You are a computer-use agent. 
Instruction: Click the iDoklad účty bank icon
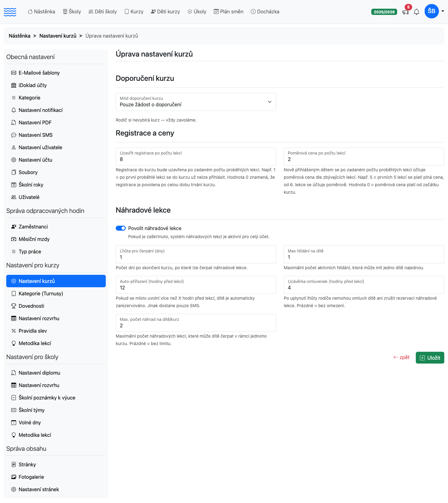pos(14,85)
